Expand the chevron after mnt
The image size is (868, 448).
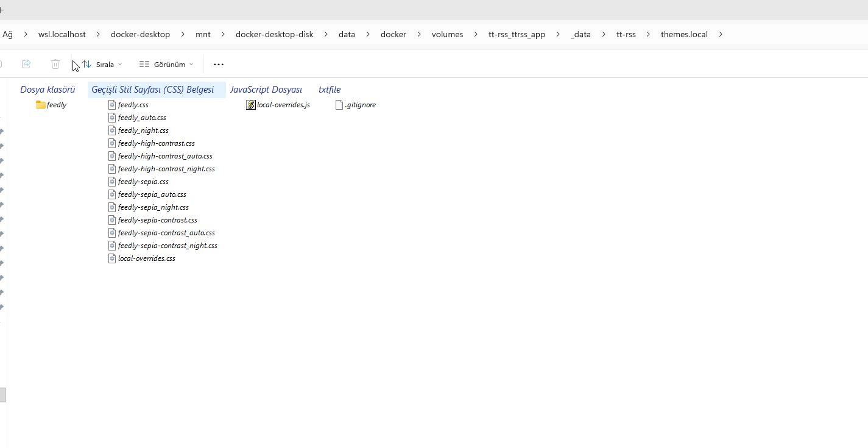click(x=224, y=34)
